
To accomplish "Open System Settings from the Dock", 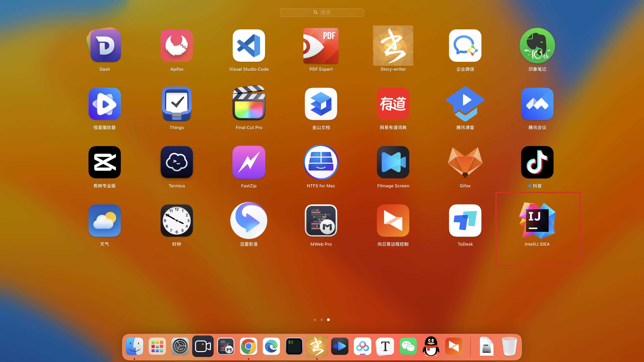I will (180, 346).
